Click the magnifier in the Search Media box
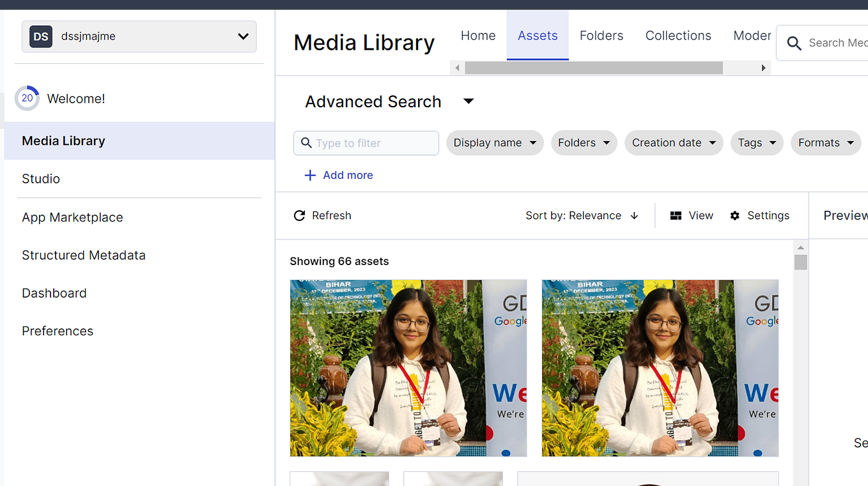The width and height of the screenshot is (868, 486). (x=794, y=43)
